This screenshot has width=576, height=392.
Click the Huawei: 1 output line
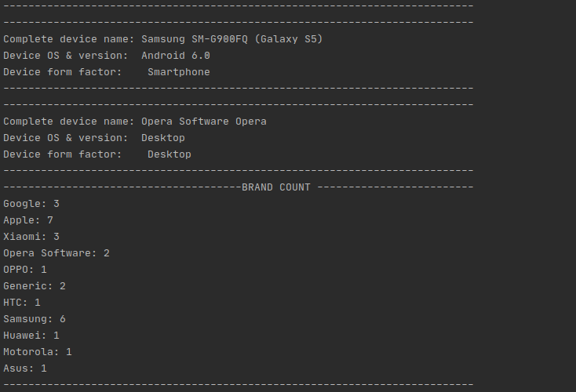[31, 336]
